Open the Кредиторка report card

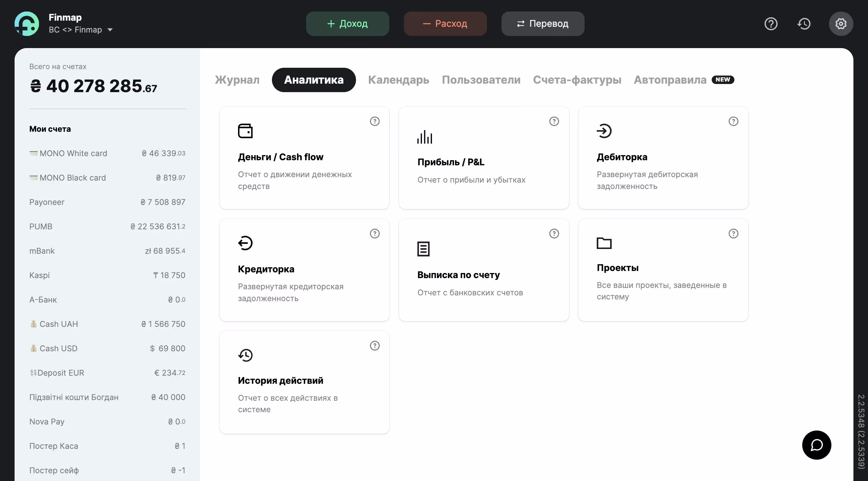click(304, 270)
